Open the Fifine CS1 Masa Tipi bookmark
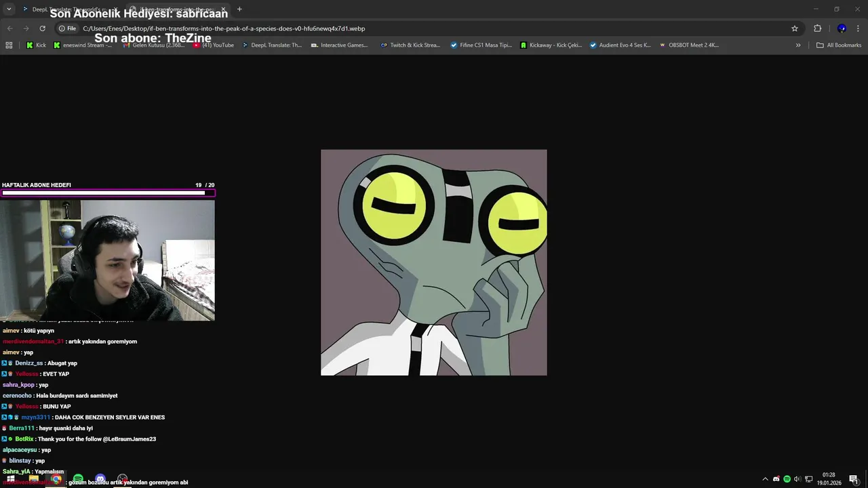 pos(481,45)
